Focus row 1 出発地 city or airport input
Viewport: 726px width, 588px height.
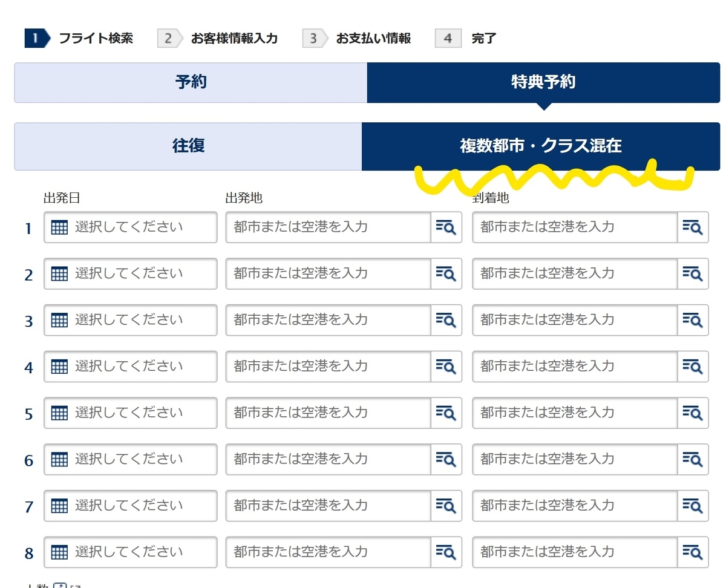(x=328, y=227)
